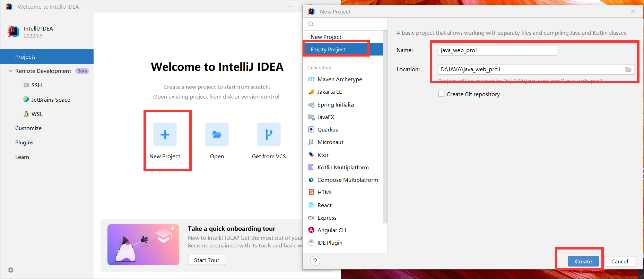Select Angular CLI generator text
Viewport: 644px width, 279px height.
point(332,230)
